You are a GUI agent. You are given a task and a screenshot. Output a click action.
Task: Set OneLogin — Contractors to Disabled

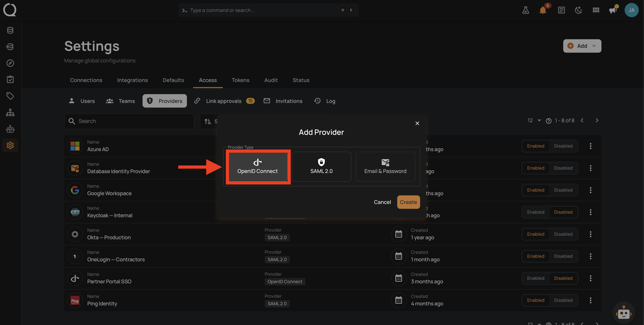(x=563, y=256)
